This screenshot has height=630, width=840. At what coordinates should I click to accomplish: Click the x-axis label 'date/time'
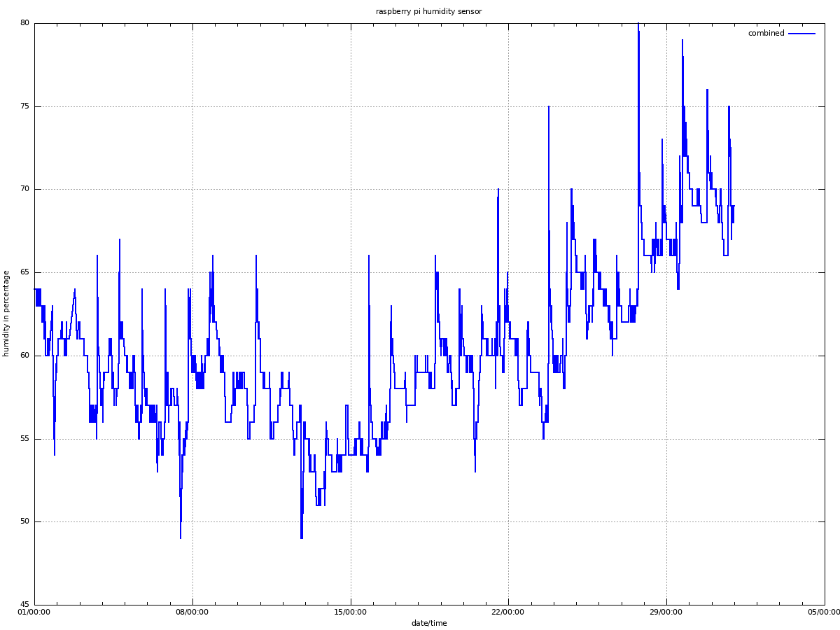429,623
